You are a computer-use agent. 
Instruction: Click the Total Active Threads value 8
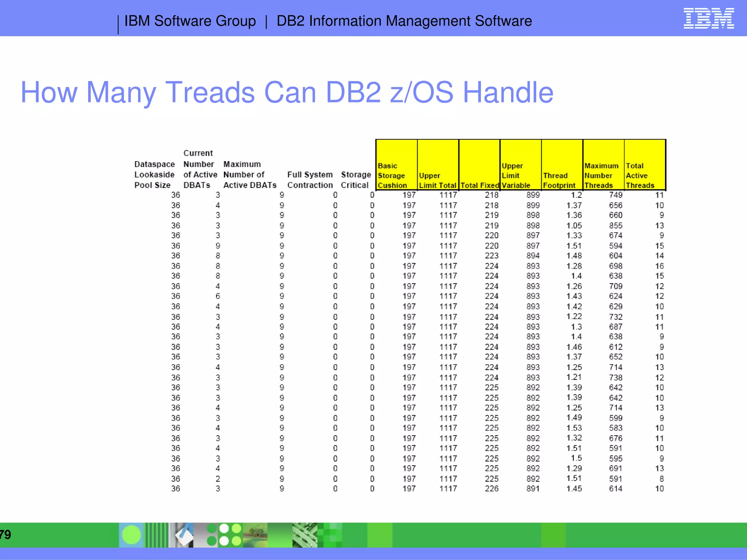(662, 478)
